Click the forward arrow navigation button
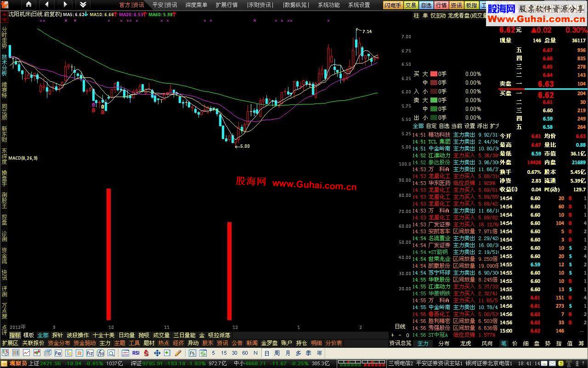The width and height of the screenshot is (588, 368). 65,5
